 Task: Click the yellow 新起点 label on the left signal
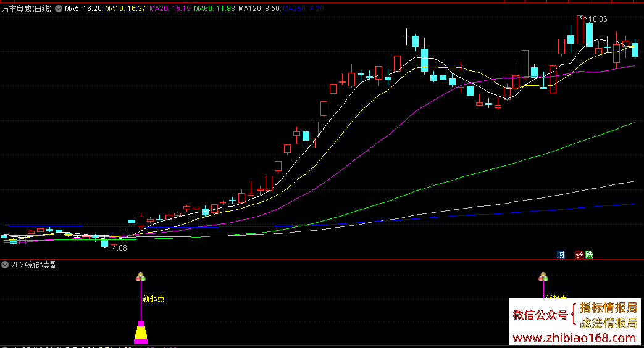(154, 299)
